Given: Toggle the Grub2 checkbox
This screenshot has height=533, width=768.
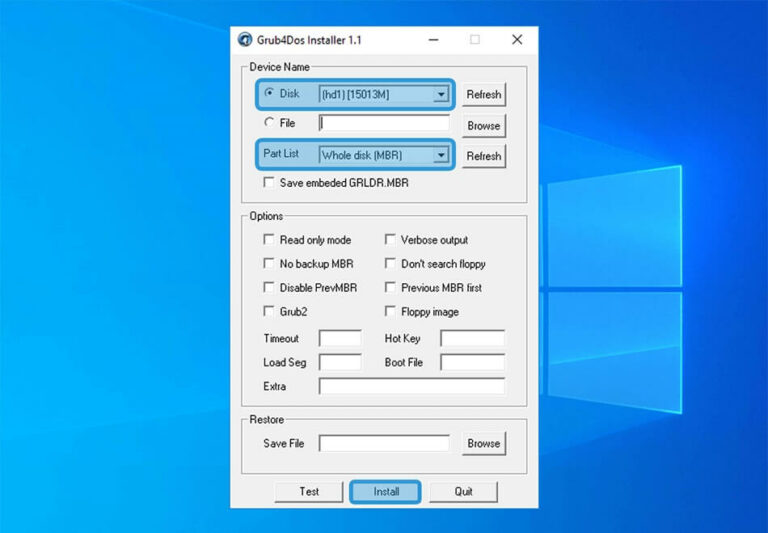Looking at the screenshot, I should click(268, 311).
